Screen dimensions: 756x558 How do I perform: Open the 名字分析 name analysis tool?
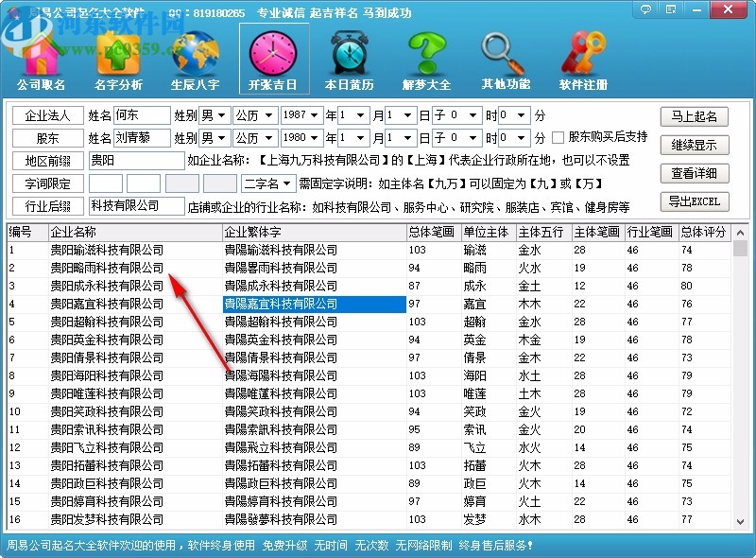click(117, 57)
